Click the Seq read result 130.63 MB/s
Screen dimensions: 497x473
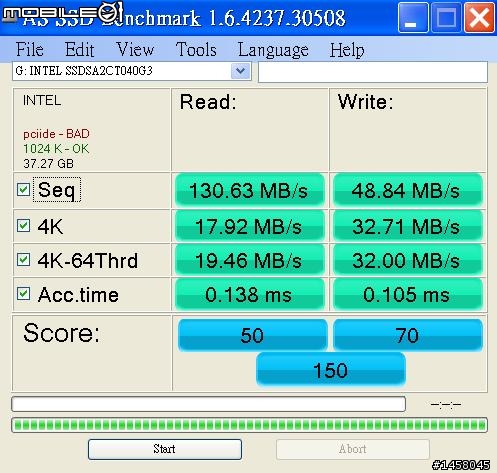[x=249, y=190]
